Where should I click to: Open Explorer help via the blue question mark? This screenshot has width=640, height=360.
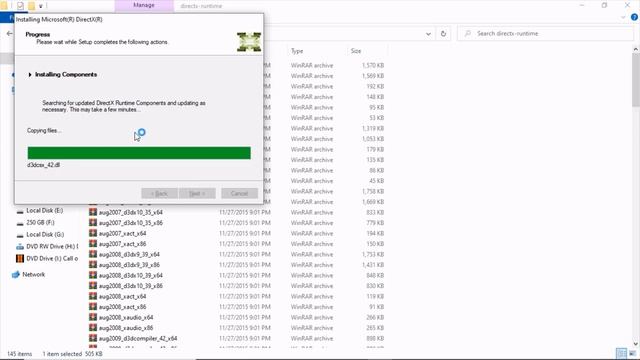point(634,17)
